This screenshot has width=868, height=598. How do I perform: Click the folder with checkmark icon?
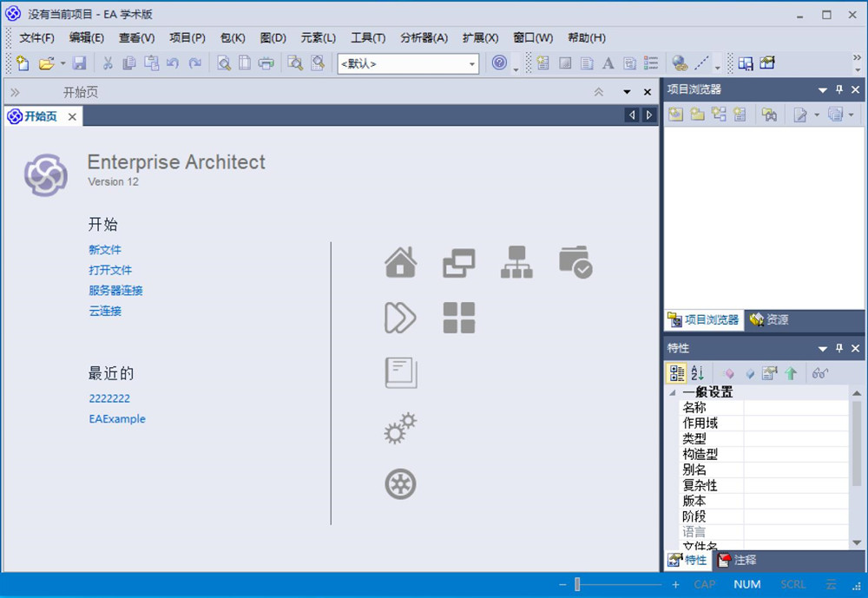pyautogui.click(x=575, y=262)
